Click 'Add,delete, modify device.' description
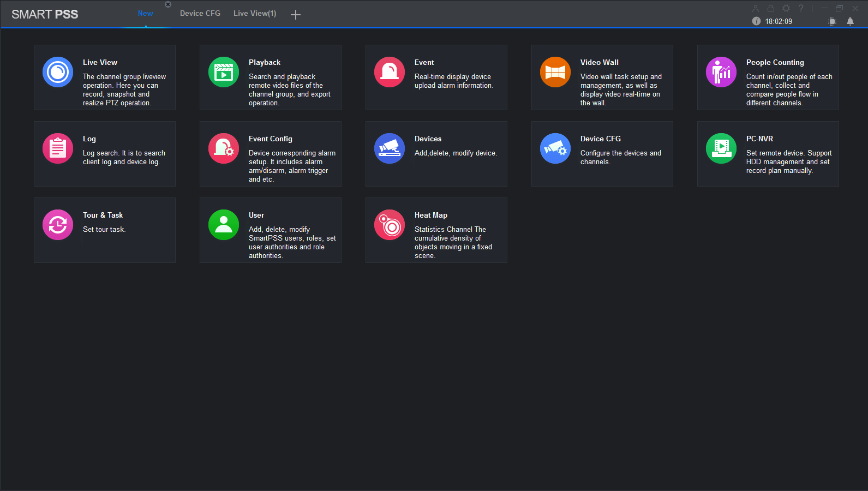Screen dimensions: 868x491 pyautogui.click(x=456, y=153)
